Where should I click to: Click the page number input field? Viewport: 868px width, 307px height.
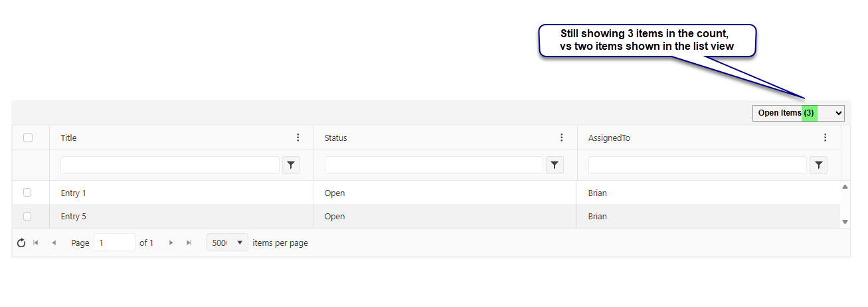click(114, 243)
